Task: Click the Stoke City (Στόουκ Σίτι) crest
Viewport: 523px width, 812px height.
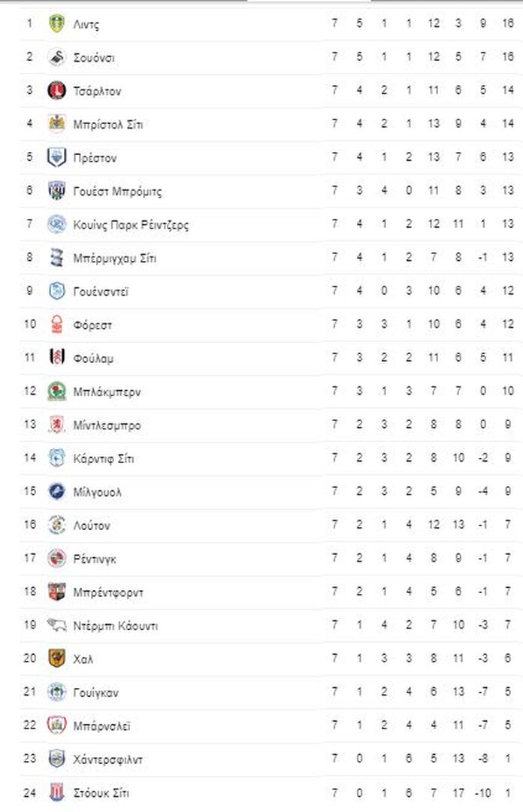Action: click(56, 792)
